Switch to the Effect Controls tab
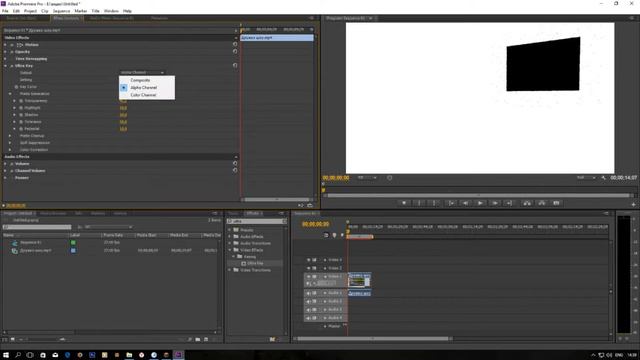Image resolution: width=640 pixels, height=360 pixels. (x=66, y=18)
